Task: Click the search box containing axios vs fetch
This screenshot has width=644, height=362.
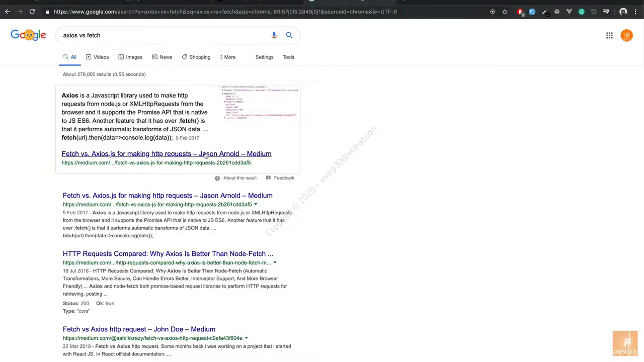Action: point(161,35)
